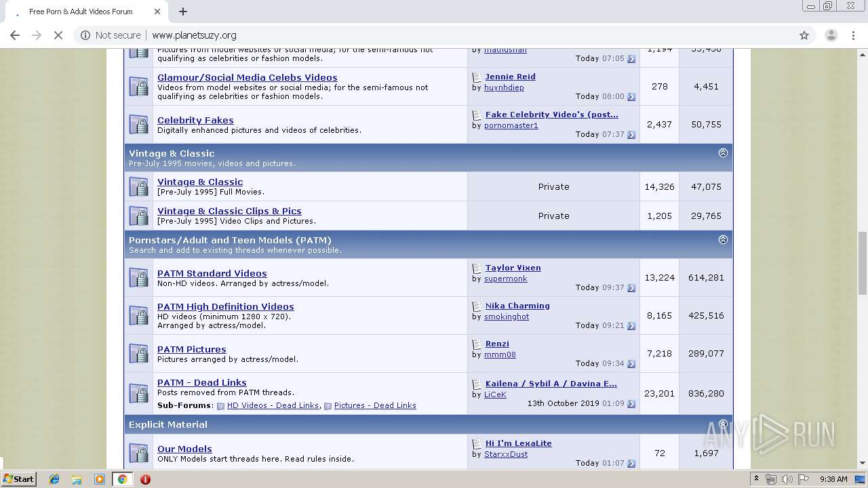The width and height of the screenshot is (868, 488).
Task: View profile of user LiCeK
Action: click(495, 394)
